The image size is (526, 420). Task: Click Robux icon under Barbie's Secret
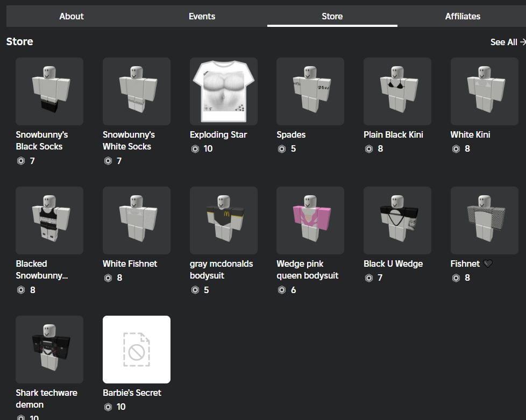click(x=108, y=407)
